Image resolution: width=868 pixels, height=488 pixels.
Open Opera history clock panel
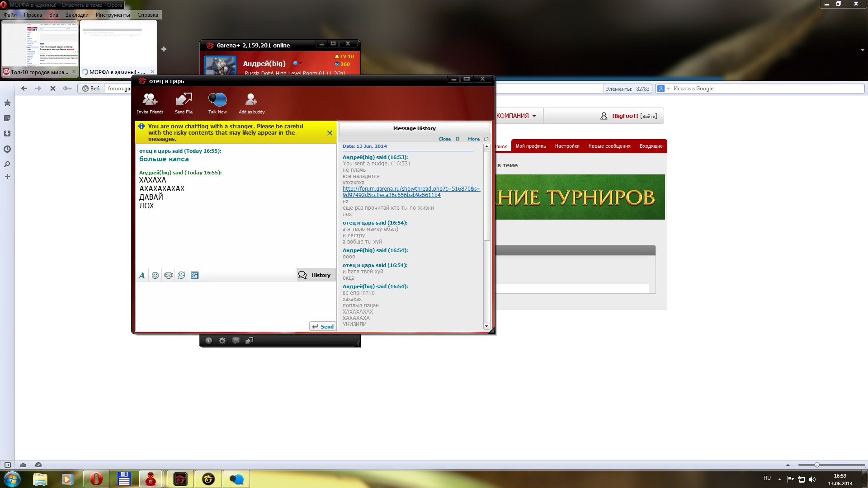7,149
